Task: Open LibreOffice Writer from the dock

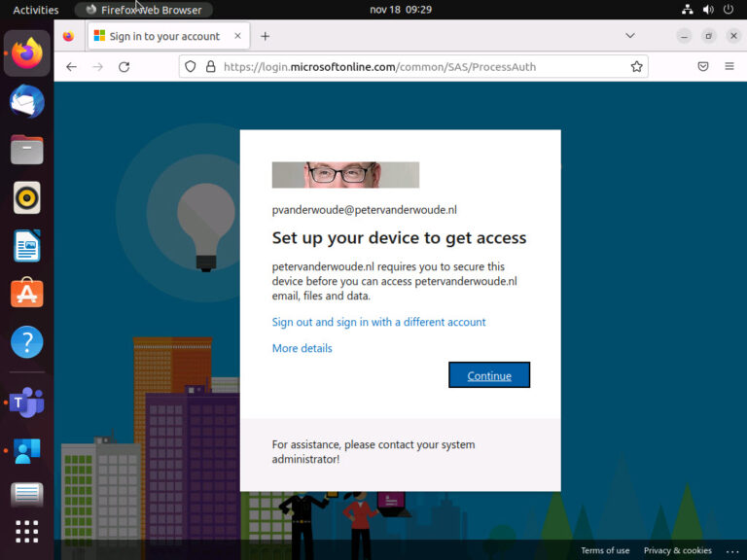Action: pyautogui.click(x=26, y=245)
